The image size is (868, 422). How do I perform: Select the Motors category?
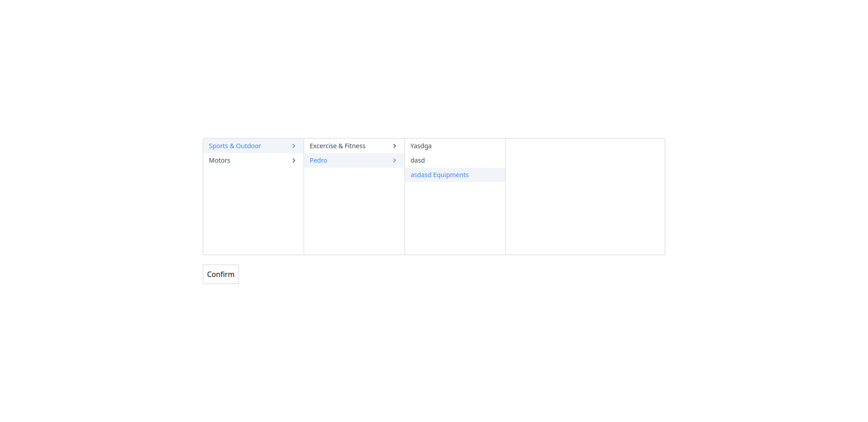[253, 160]
